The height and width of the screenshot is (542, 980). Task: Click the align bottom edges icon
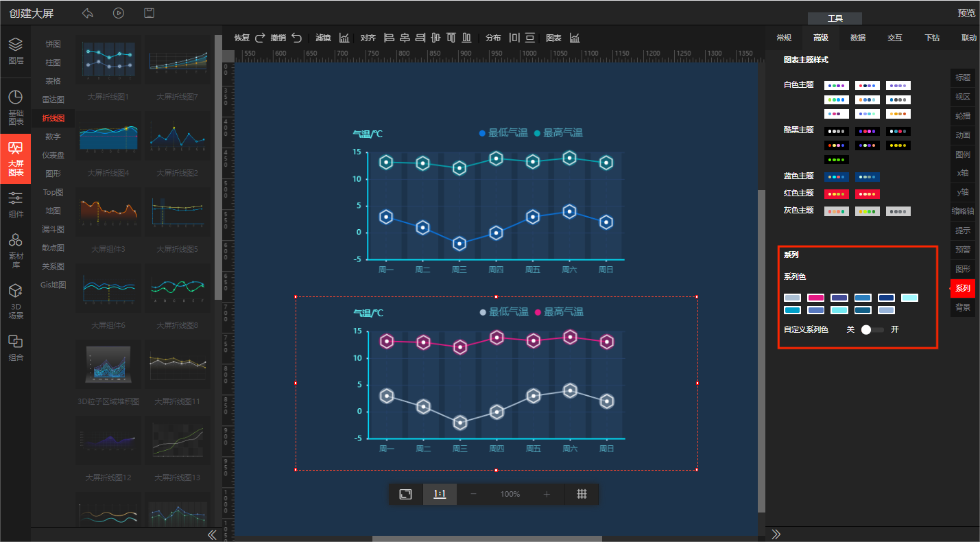(x=467, y=38)
